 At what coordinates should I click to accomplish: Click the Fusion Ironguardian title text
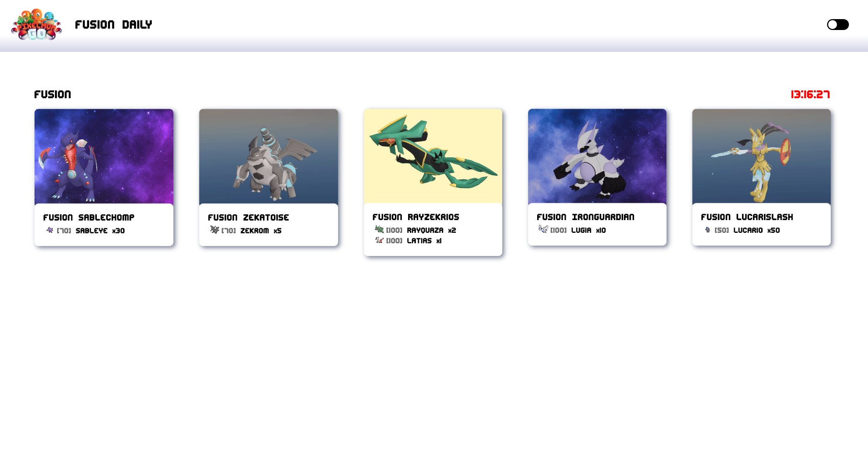(x=586, y=217)
